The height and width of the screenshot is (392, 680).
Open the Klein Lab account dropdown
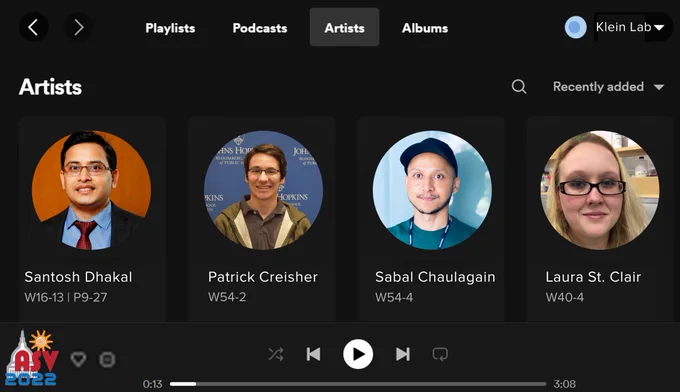coord(633,27)
